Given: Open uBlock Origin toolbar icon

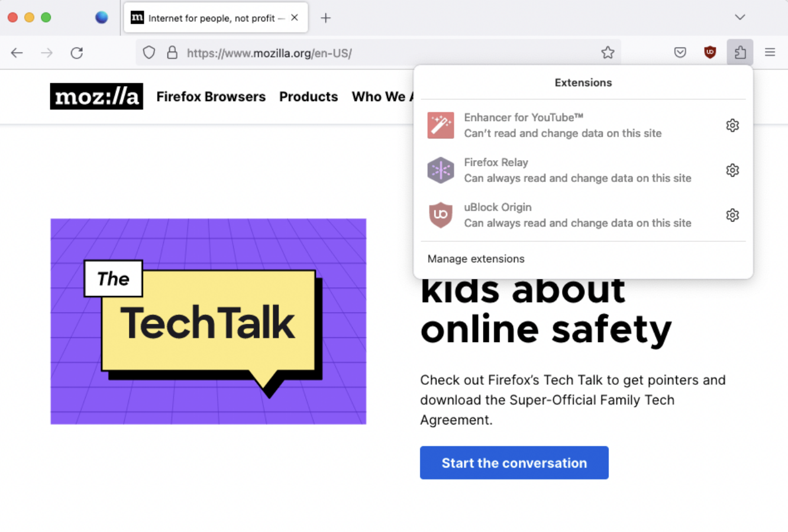Looking at the screenshot, I should tap(710, 53).
